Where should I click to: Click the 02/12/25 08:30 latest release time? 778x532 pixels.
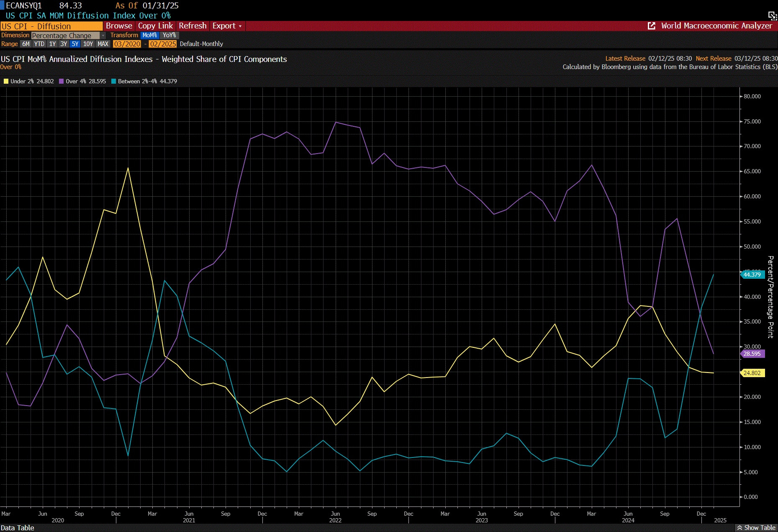click(x=670, y=59)
